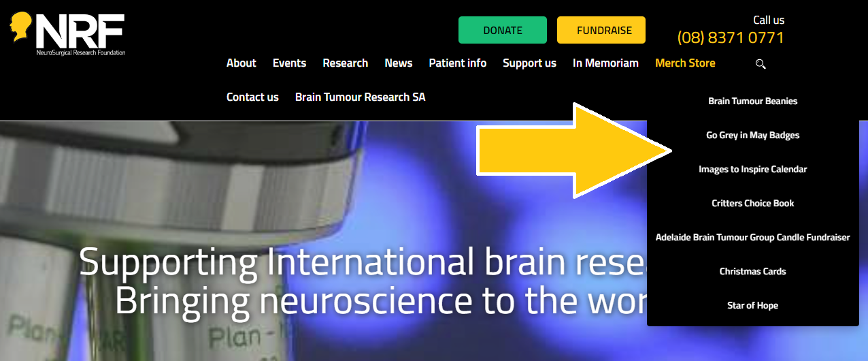
Task: Open the Contact us page
Action: pos(252,97)
